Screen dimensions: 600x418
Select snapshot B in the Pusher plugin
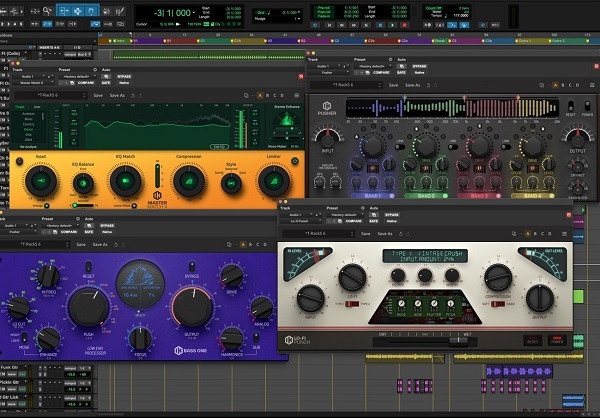pos(563,85)
